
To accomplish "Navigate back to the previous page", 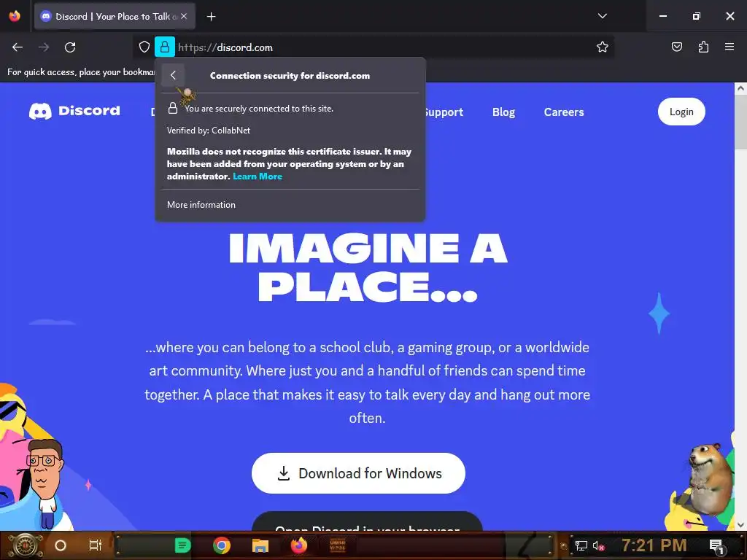I will click(18, 47).
